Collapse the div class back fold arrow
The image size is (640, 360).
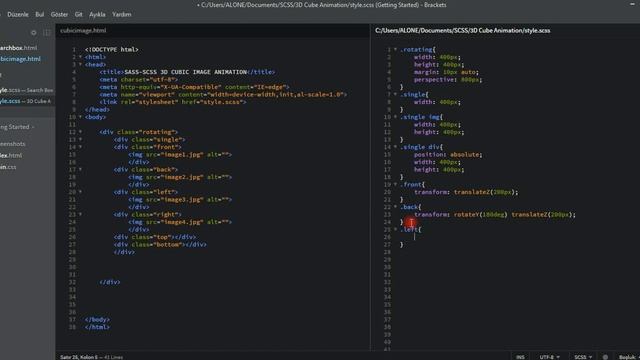coord(80,169)
